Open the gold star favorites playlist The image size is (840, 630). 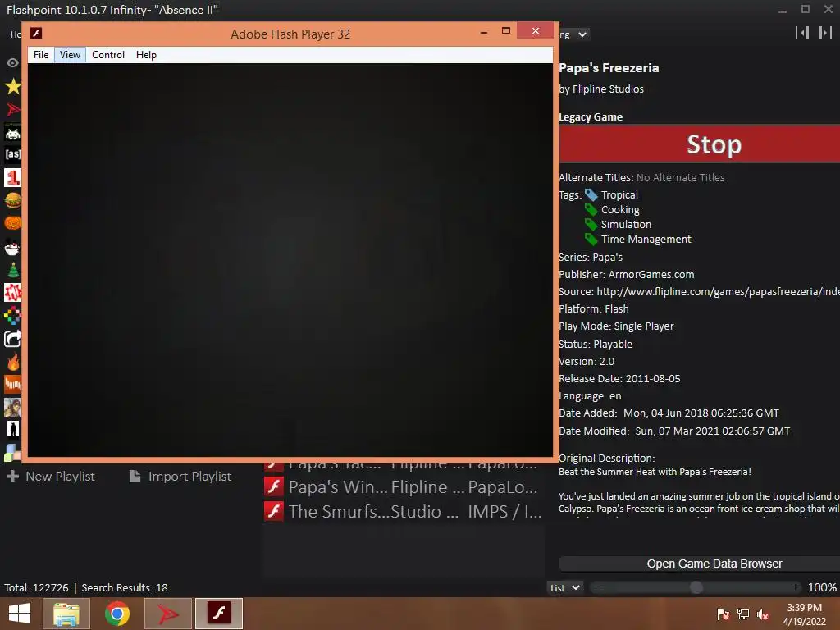(13, 86)
